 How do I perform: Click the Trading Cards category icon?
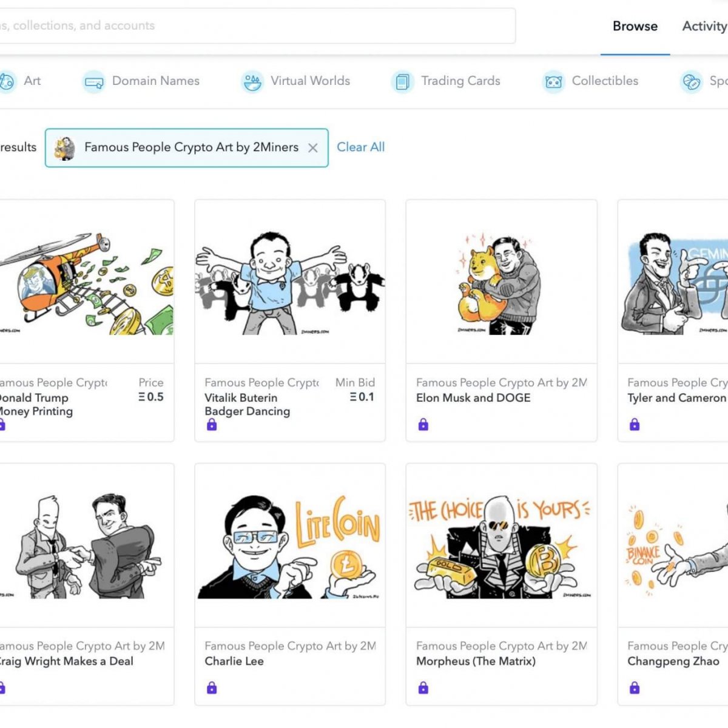pyautogui.click(x=402, y=81)
